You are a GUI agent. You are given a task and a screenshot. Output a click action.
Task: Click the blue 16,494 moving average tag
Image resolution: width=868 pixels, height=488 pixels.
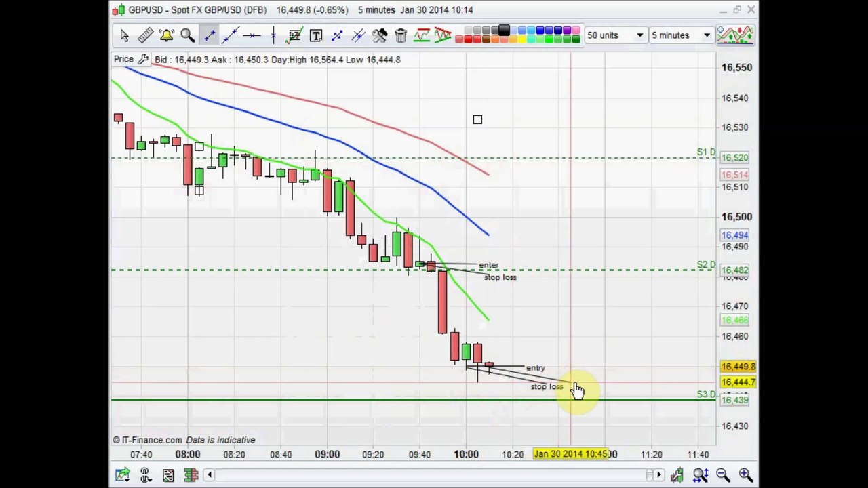(x=736, y=235)
